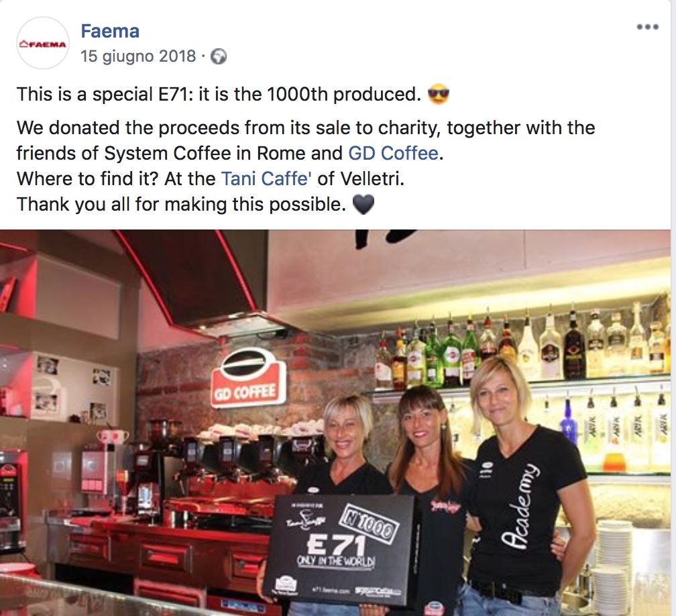Screen dimensions: 676x616
Task: Click the E71 N°1000 black box in photo
Action: coord(339,548)
